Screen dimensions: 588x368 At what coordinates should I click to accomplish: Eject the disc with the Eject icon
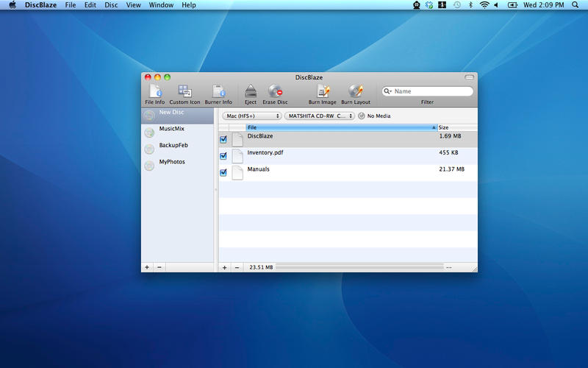click(250, 91)
